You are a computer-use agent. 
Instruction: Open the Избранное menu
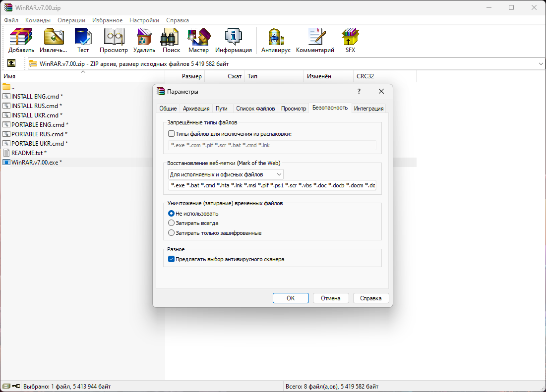(x=107, y=20)
